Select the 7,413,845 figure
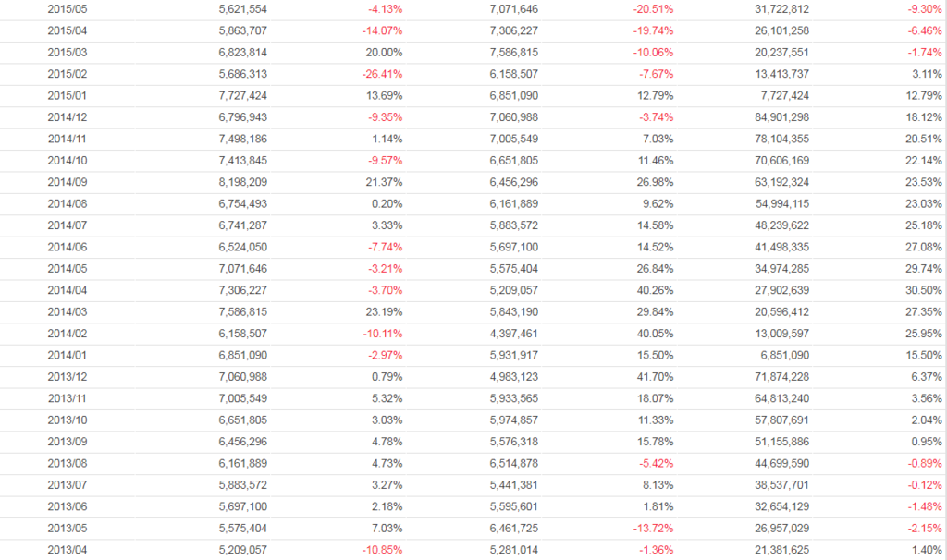This screenshot has width=947, height=560. (243, 160)
